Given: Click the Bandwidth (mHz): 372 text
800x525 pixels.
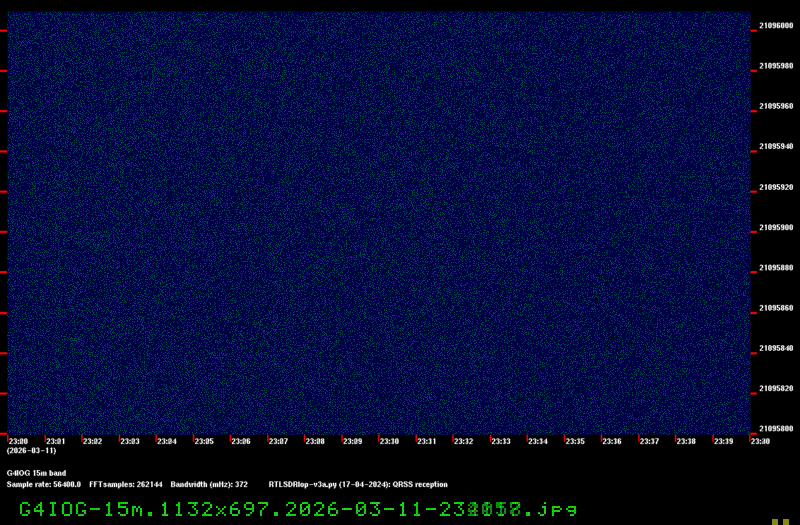Looking at the screenshot, I should [x=209, y=484].
